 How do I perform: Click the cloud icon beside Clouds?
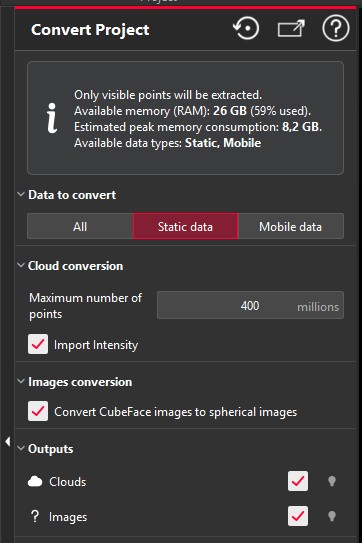click(35, 481)
